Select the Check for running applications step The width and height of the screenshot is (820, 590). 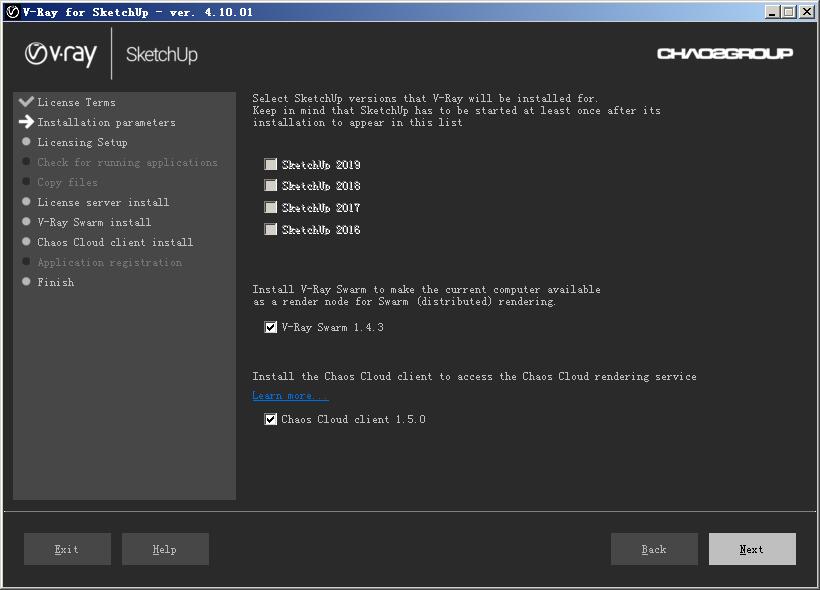127,163
